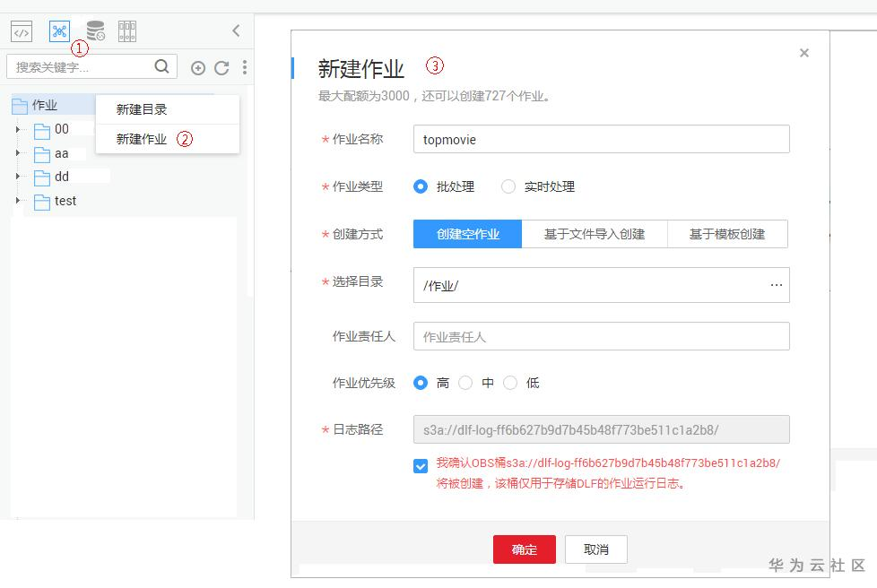The height and width of the screenshot is (588, 877).
Task: Open the data connection database icon
Action: tap(96, 30)
